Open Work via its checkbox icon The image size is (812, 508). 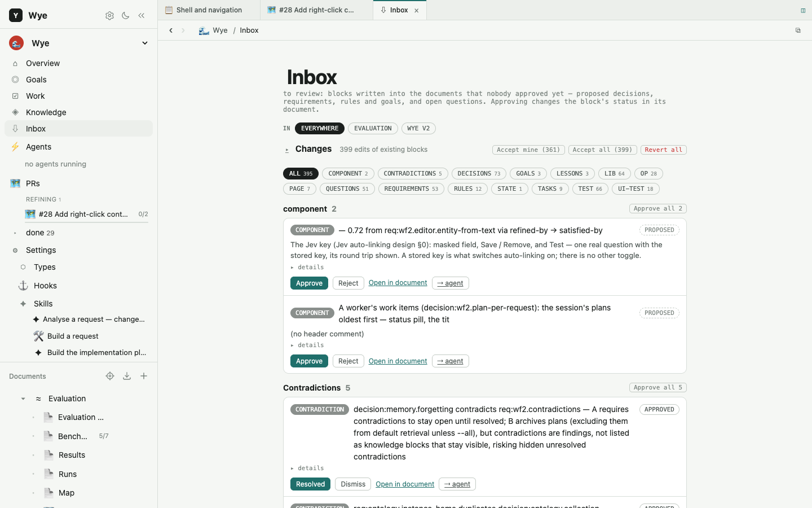point(15,96)
